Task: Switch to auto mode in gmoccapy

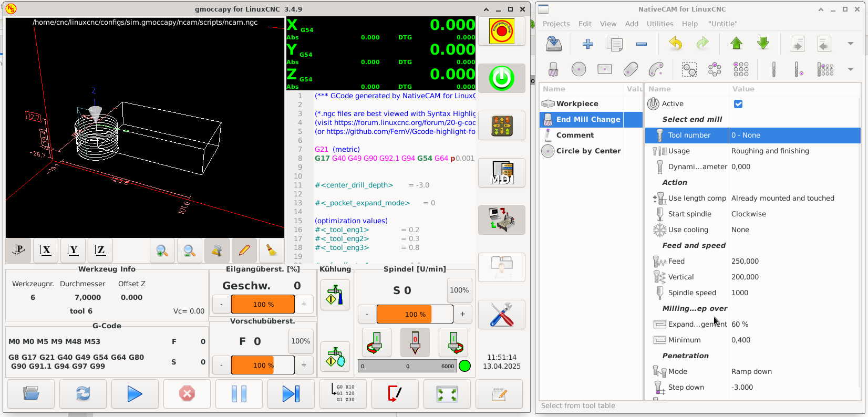Action: click(x=502, y=220)
